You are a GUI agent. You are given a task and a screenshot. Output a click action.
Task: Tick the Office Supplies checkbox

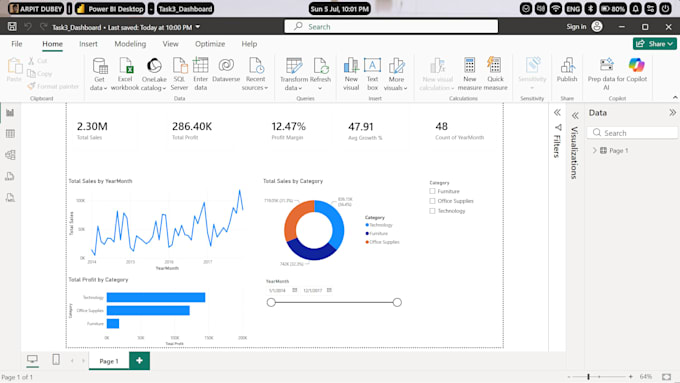click(x=432, y=201)
